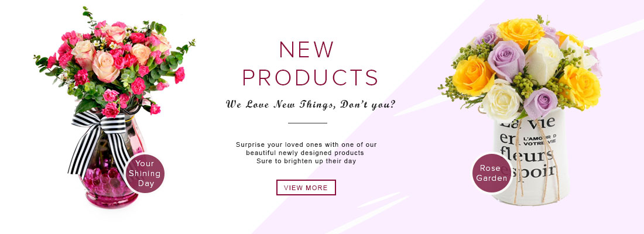
Task: Click the VIEW MORE button
Action: pos(306,187)
